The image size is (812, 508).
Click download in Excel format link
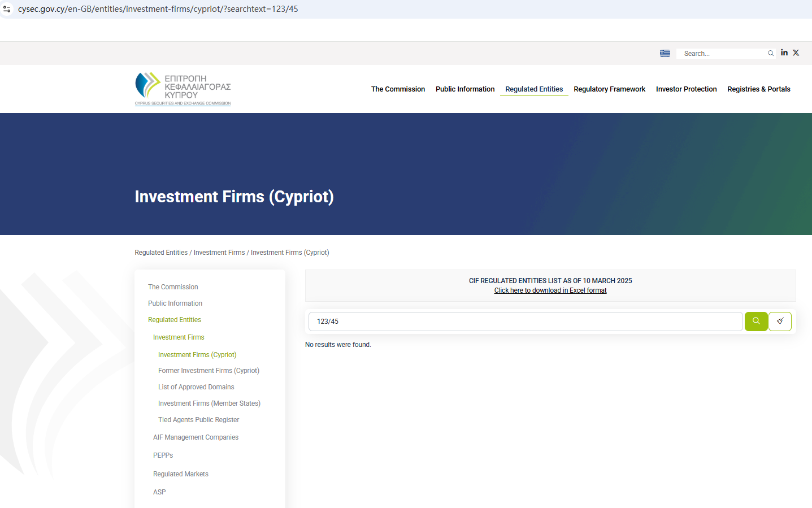pos(550,290)
